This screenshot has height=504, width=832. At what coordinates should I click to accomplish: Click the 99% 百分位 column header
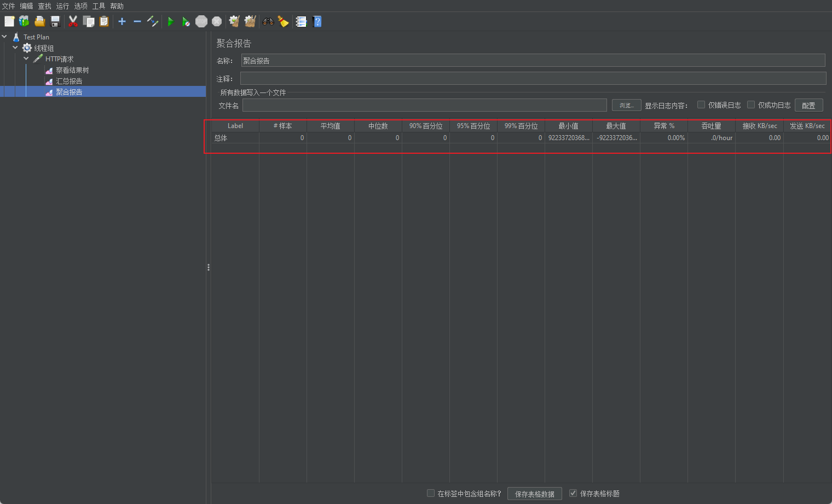(x=521, y=126)
